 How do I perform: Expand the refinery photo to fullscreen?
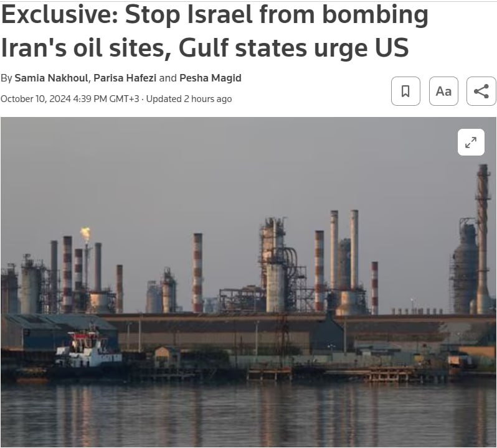(x=471, y=142)
